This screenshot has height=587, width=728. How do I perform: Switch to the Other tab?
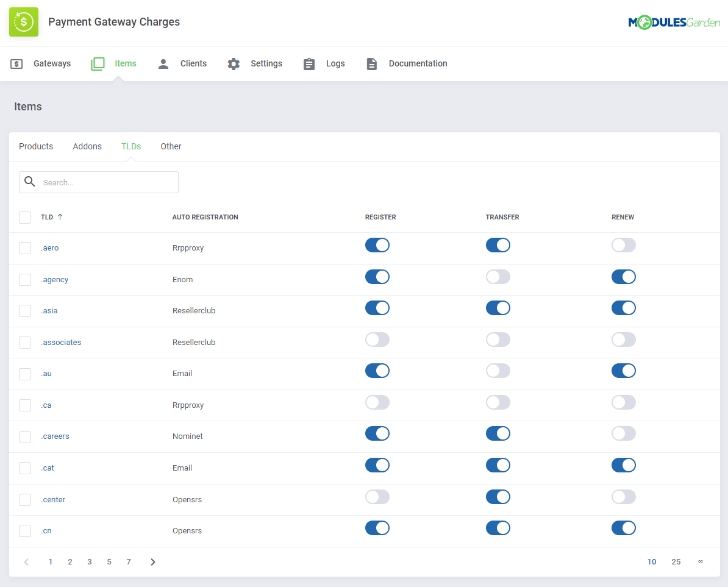171,146
